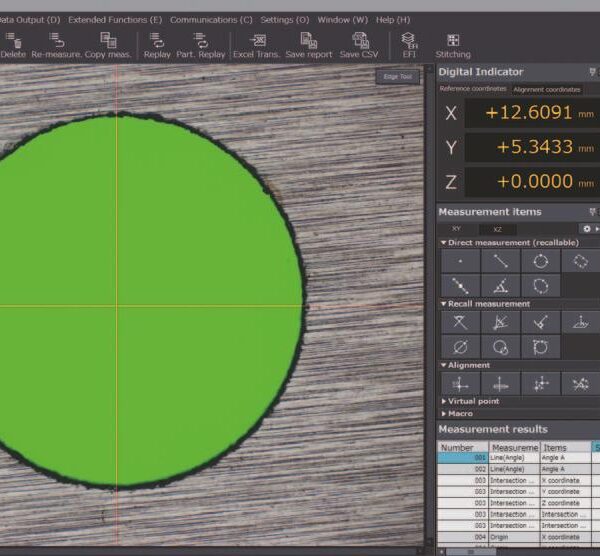
Task: Select the Circle direct measurement tool
Action: click(x=540, y=261)
